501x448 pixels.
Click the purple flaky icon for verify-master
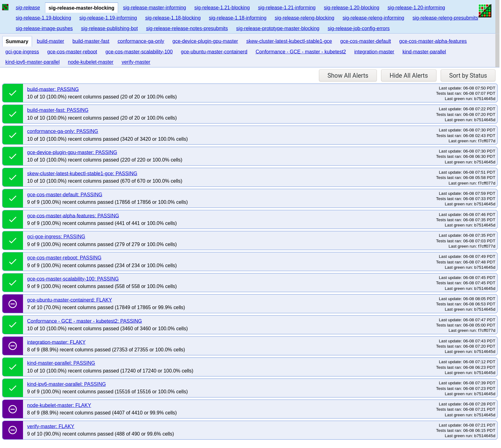pyautogui.click(x=13, y=430)
